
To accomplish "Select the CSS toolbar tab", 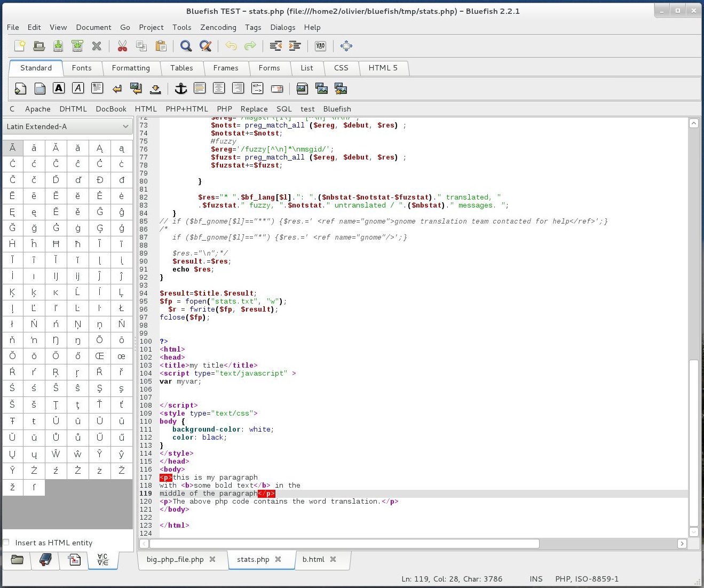I will [x=341, y=68].
